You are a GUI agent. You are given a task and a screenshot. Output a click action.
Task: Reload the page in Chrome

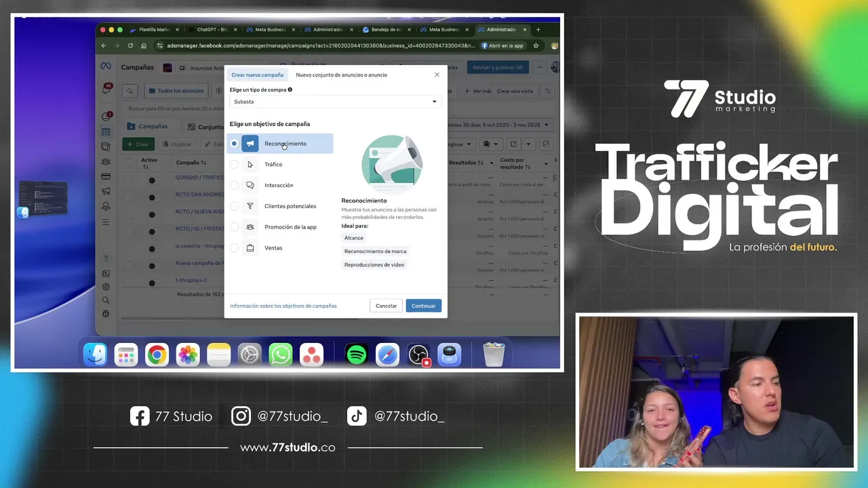coord(130,46)
